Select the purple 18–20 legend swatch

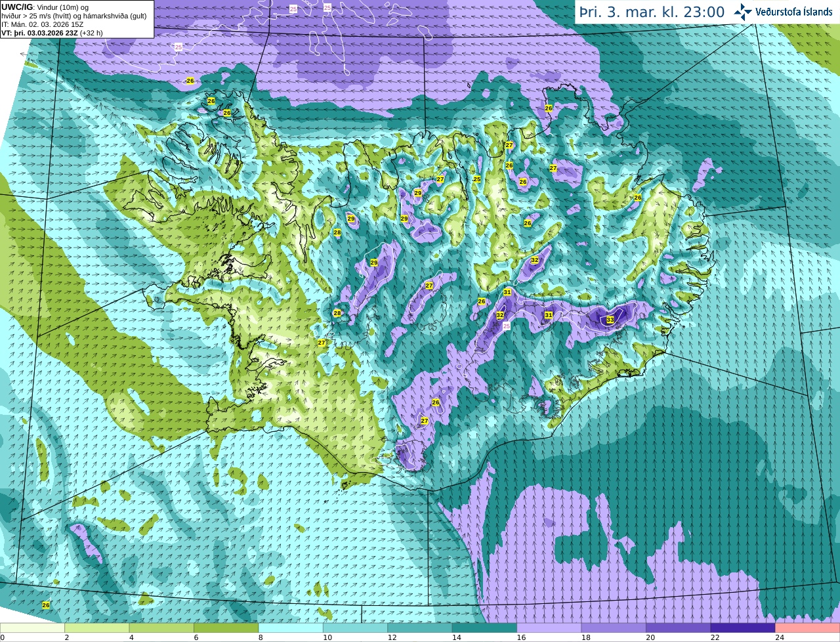614,628
